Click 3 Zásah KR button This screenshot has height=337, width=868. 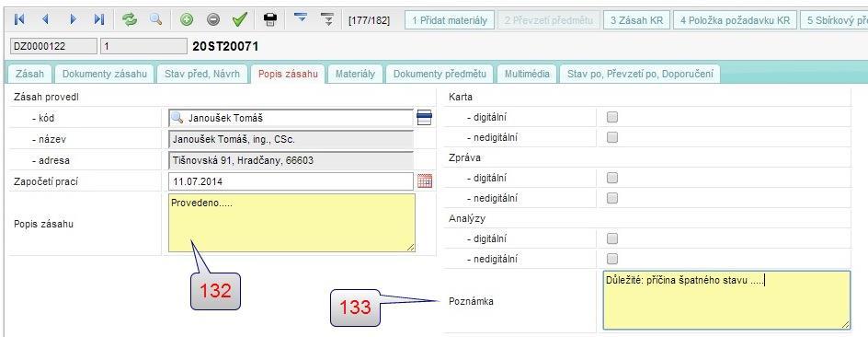[636, 20]
